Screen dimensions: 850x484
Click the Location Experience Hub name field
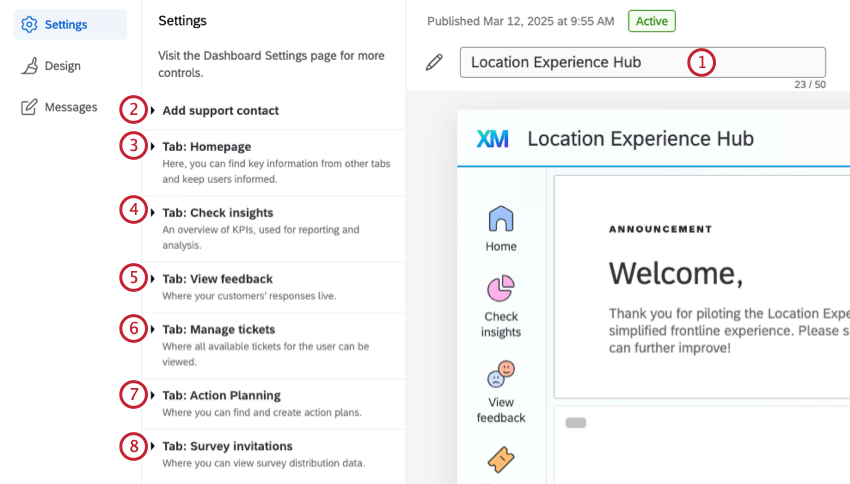642,62
